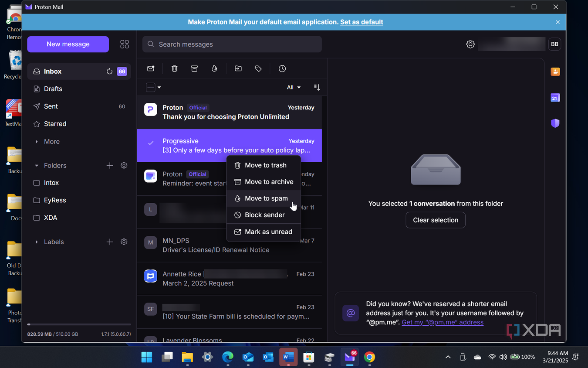Toggle the select-all checkbox above the message list

pos(150,87)
